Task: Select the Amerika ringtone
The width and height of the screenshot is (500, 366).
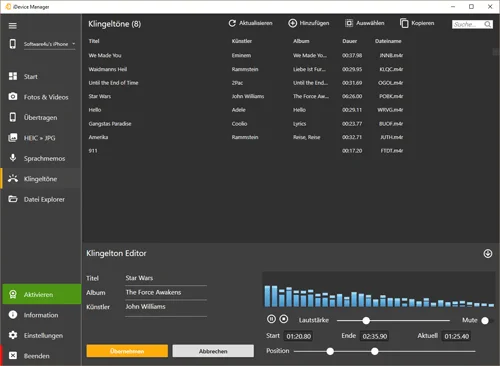Action: tap(98, 137)
